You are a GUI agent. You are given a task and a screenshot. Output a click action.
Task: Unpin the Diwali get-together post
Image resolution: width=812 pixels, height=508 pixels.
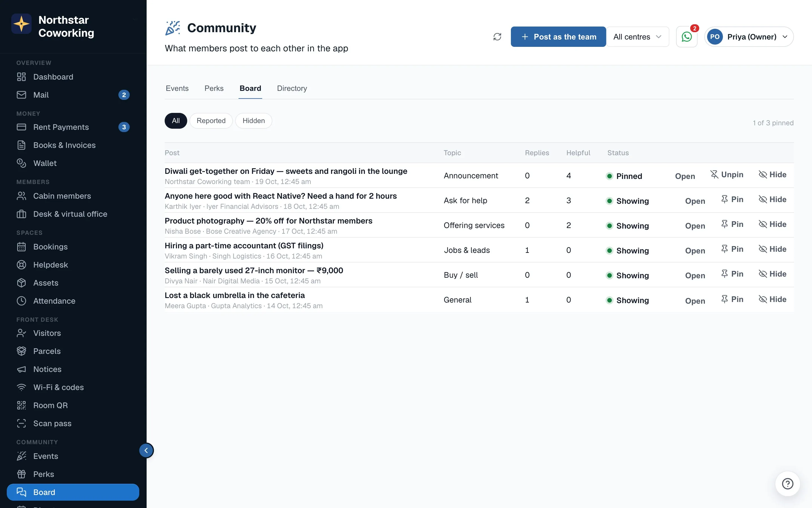(727, 175)
